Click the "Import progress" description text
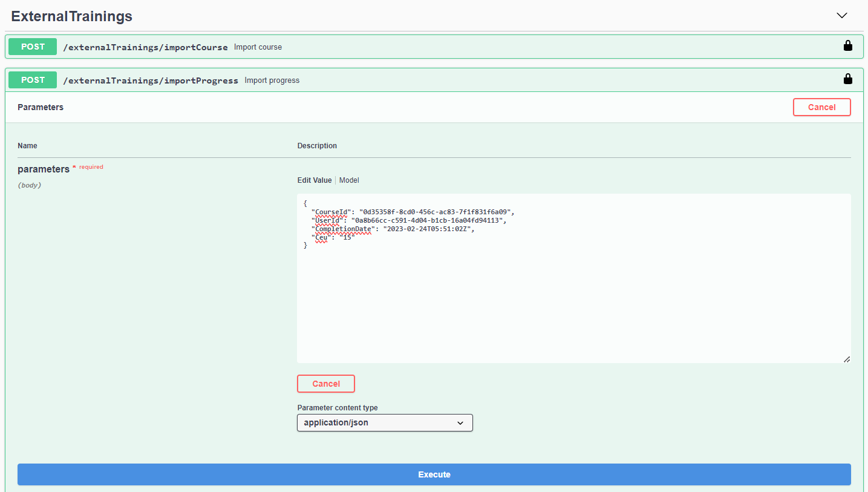The image size is (868, 492). pos(272,80)
